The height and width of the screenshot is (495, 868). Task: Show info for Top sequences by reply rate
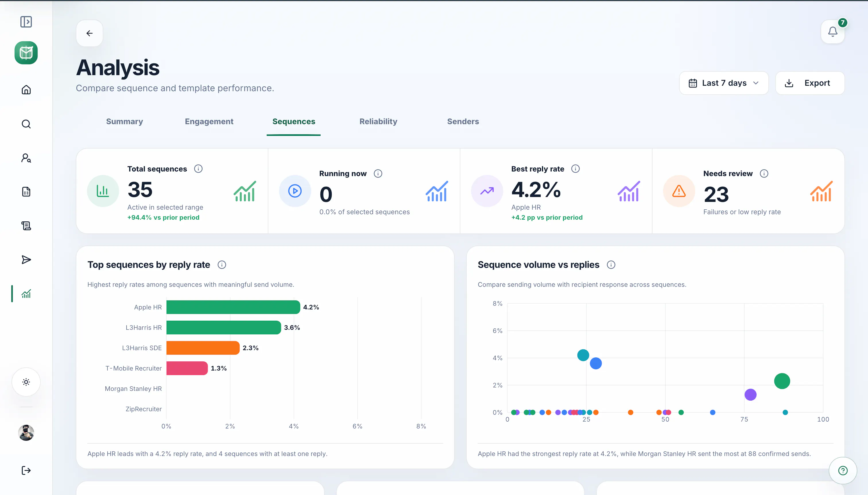click(222, 264)
